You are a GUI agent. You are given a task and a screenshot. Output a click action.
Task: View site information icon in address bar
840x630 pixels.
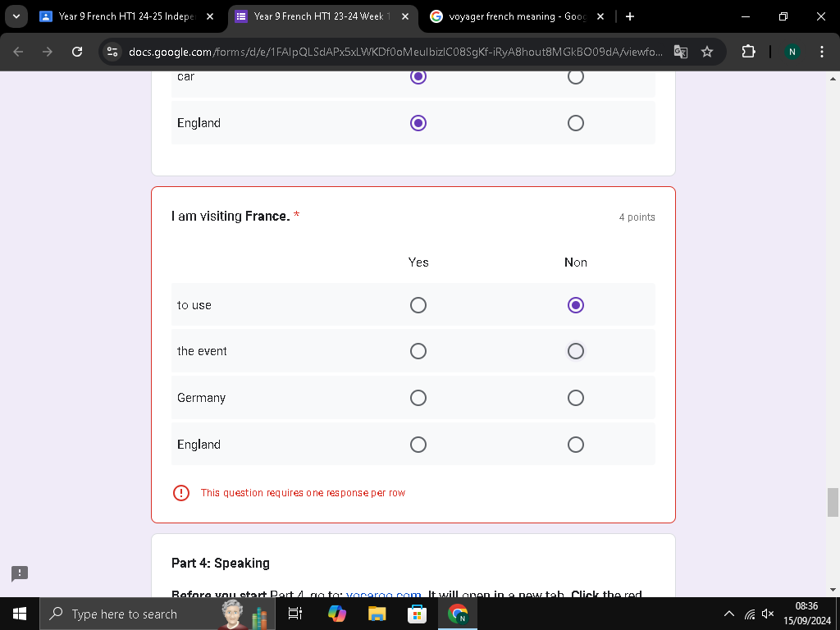coord(112,52)
